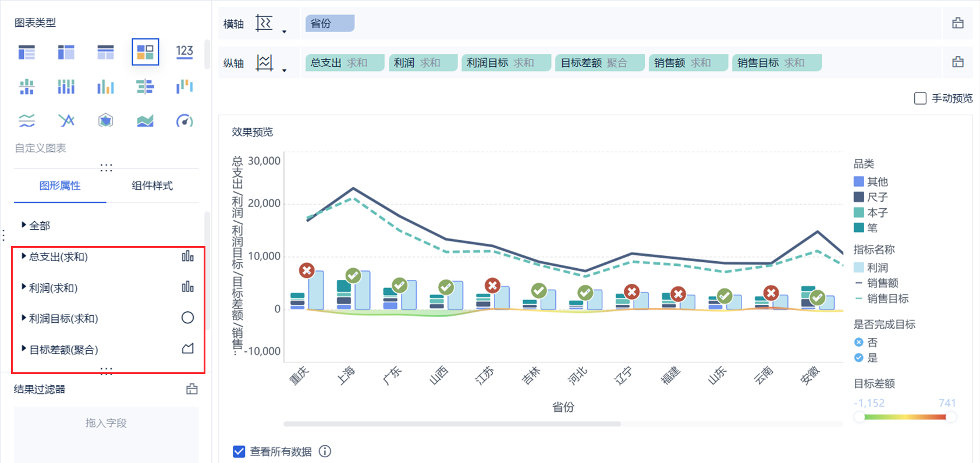
Task: Toggle the 销售目标 dashed legend entry
Action: pos(882,298)
